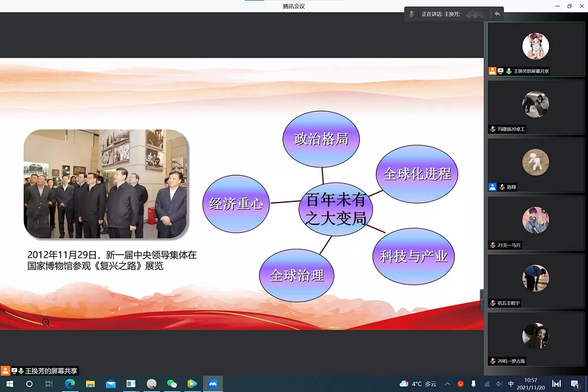Open the Mail app in the taskbar
The height and width of the screenshot is (392, 588).
point(111,384)
